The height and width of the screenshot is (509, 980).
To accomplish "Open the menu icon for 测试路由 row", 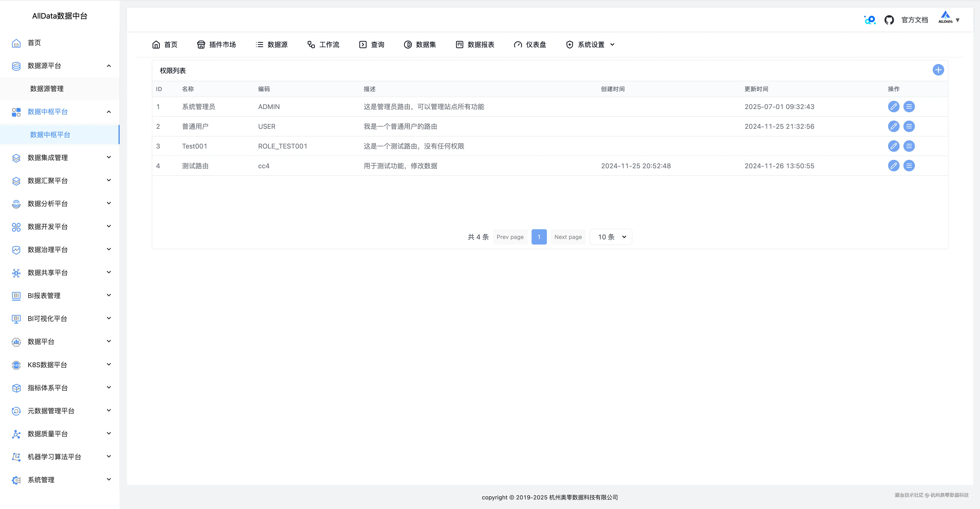I will 909,166.
